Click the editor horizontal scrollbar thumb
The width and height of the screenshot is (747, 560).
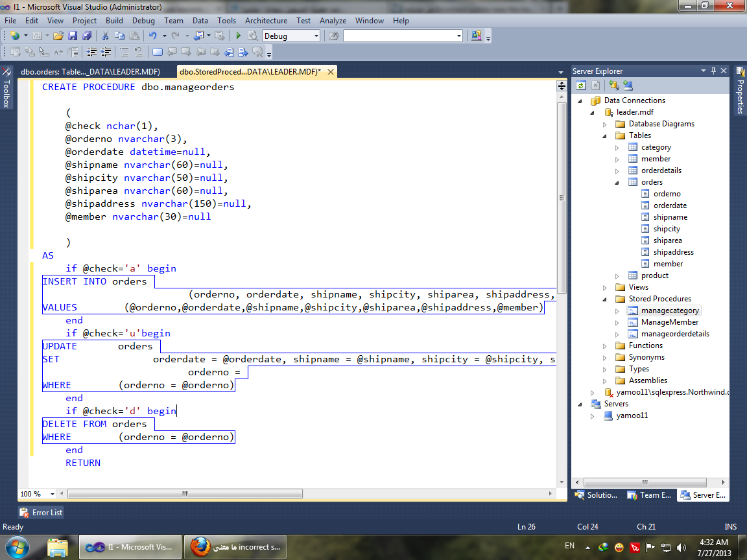[x=185, y=494]
